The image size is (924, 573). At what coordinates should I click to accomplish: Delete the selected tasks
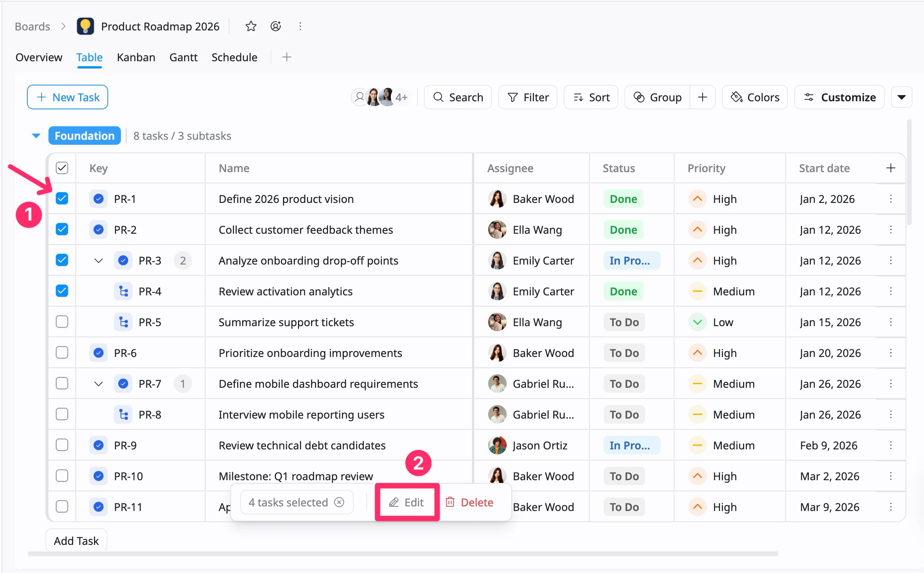click(469, 502)
